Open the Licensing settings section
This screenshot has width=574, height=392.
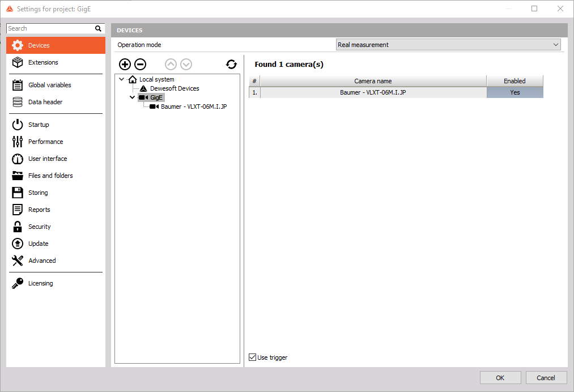[x=56, y=283]
